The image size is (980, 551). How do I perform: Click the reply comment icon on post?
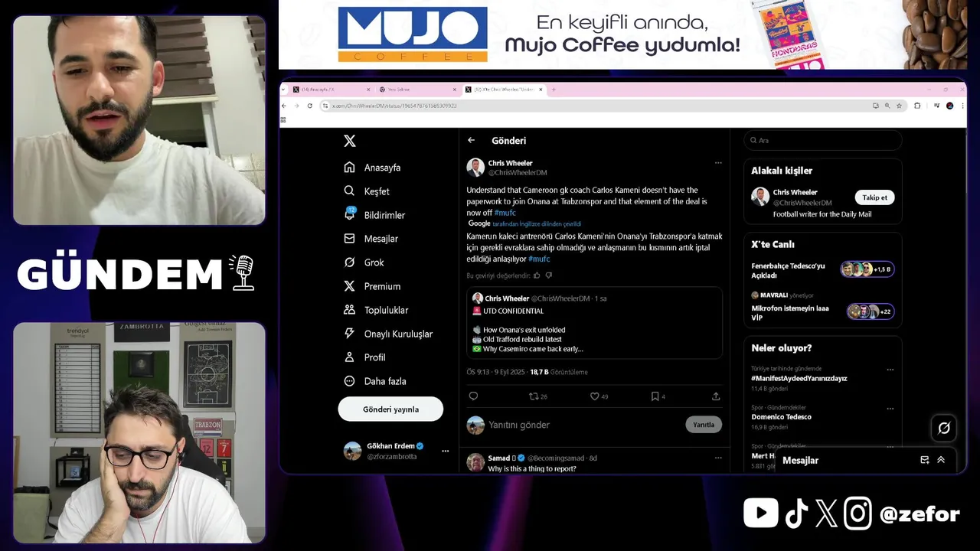[x=473, y=396]
